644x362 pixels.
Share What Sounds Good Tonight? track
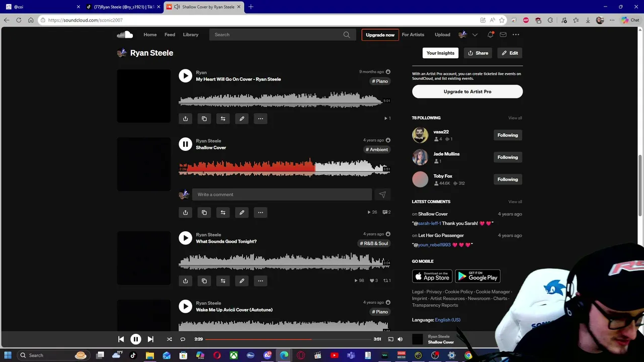tap(185, 281)
